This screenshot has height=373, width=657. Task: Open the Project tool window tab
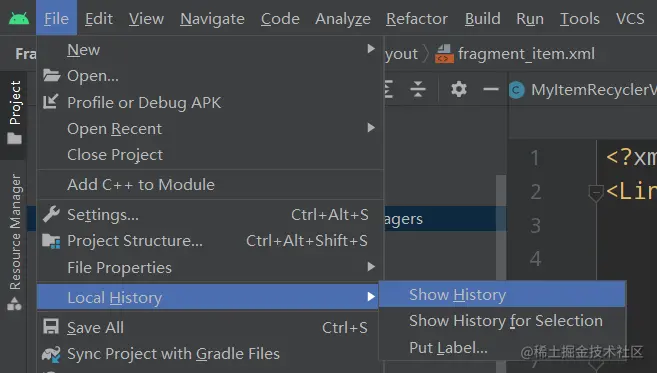[14, 115]
